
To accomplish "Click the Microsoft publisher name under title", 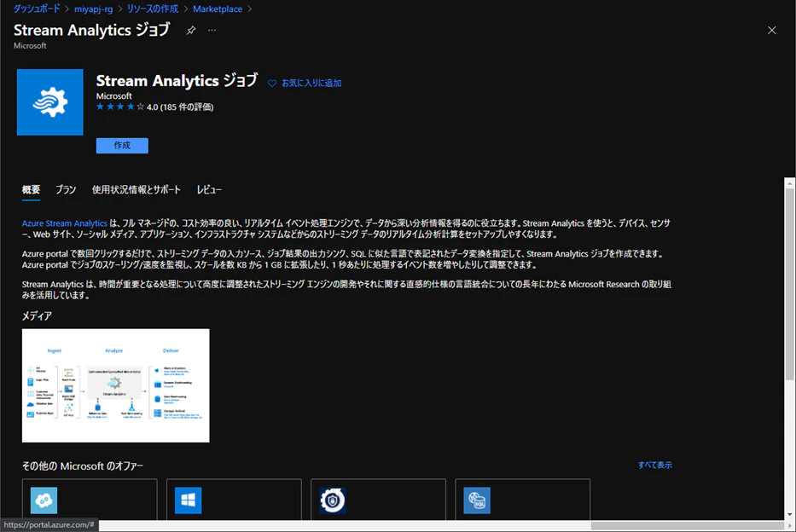I will pos(113,95).
